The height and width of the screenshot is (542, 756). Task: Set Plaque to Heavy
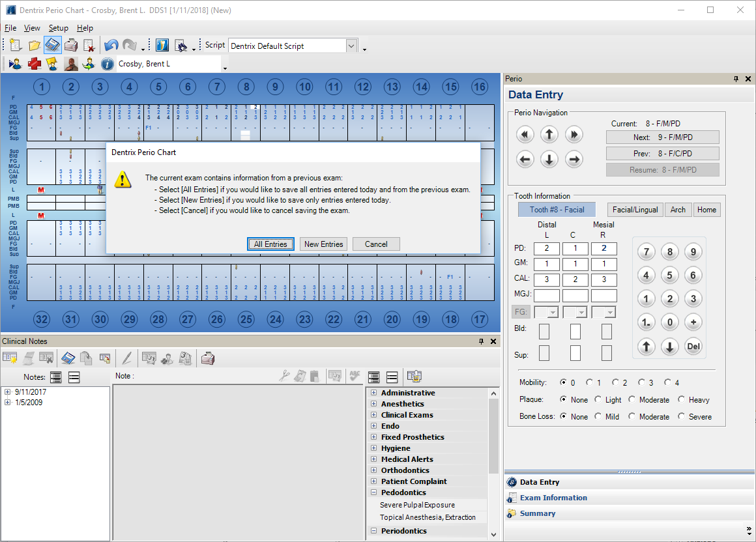coord(681,399)
